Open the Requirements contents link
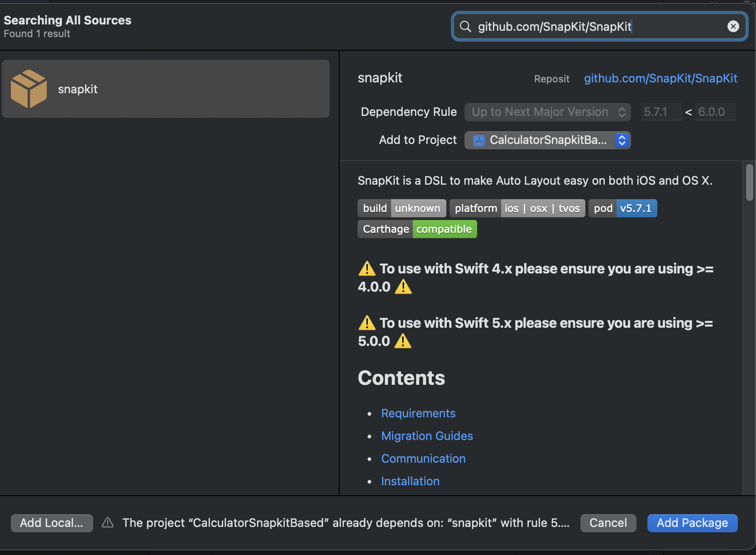The width and height of the screenshot is (756, 555). [x=418, y=413]
